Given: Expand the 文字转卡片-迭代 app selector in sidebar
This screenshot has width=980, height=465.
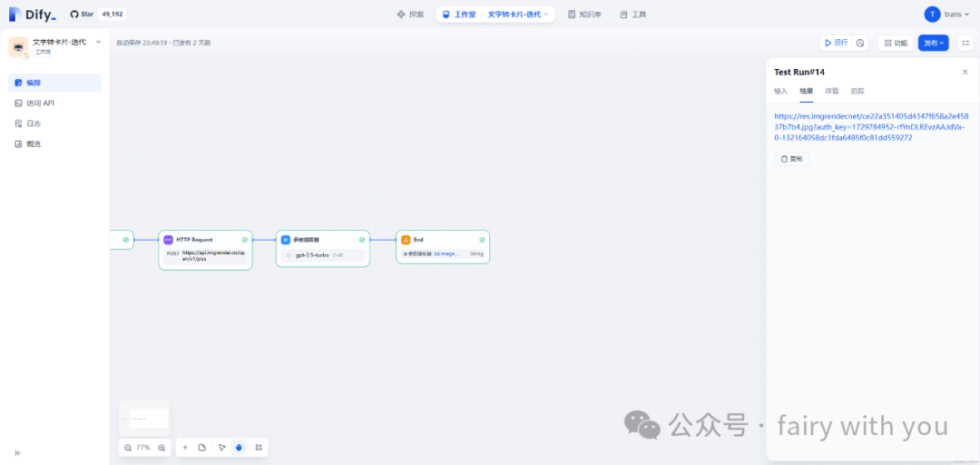Looking at the screenshot, I should coord(98,42).
